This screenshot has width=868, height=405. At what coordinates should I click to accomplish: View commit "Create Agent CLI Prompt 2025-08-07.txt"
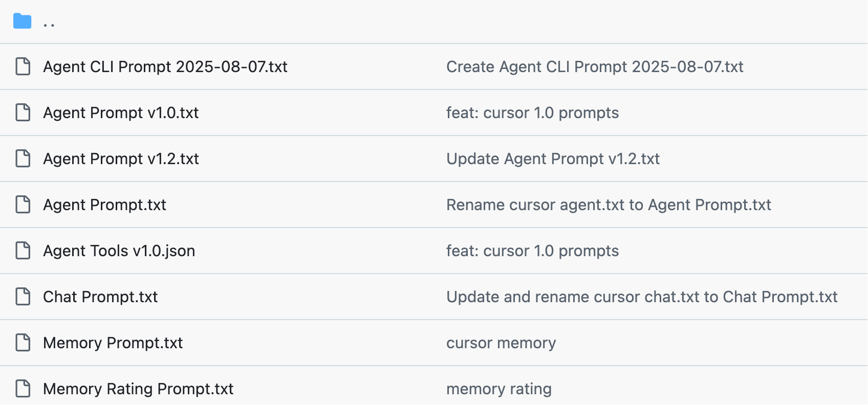(595, 67)
